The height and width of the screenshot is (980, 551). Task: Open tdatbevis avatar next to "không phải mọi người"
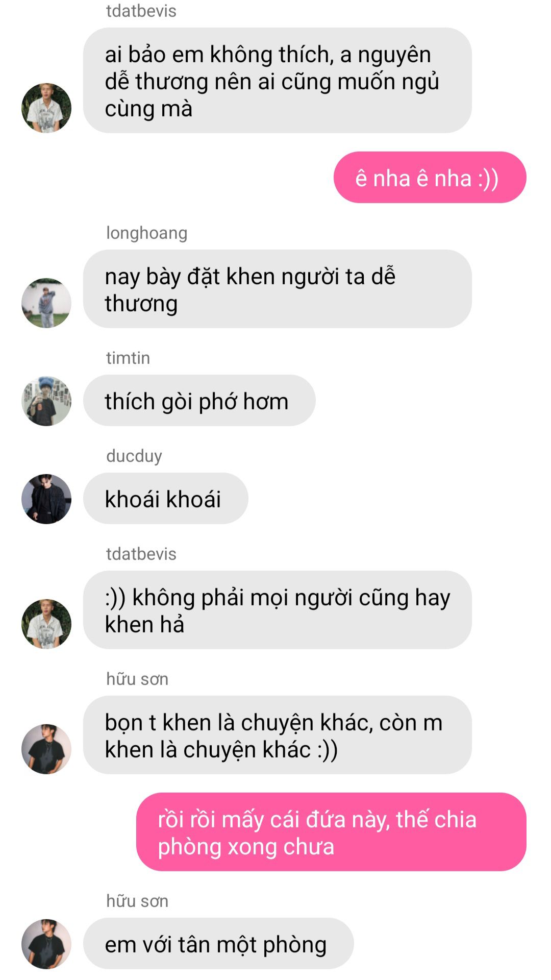click(x=46, y=624)
